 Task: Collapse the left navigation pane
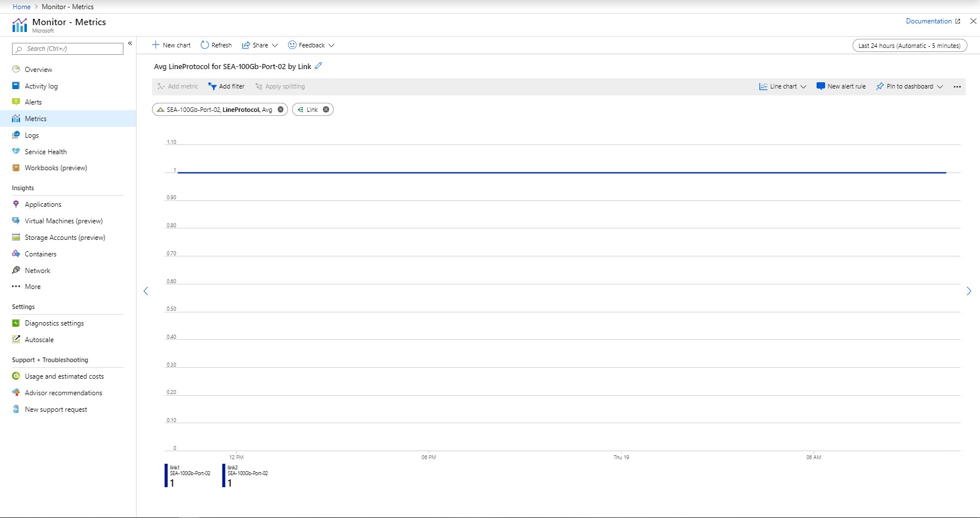click(x=130, y=43)
